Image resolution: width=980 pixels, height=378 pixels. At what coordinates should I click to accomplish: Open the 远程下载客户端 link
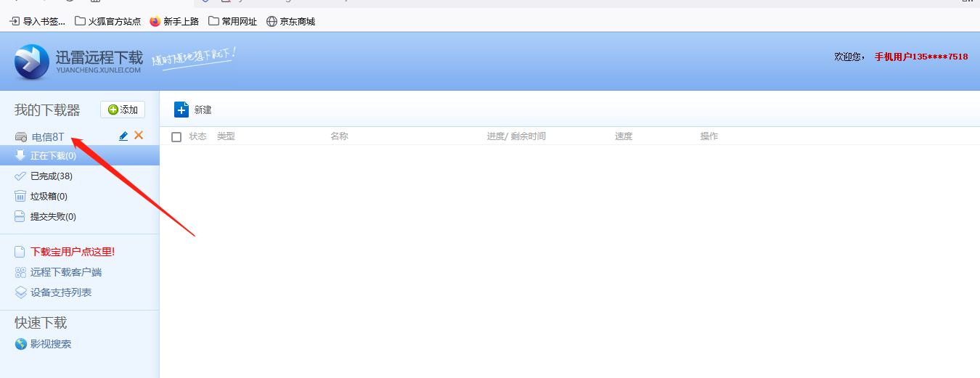[x=65, y=272]
